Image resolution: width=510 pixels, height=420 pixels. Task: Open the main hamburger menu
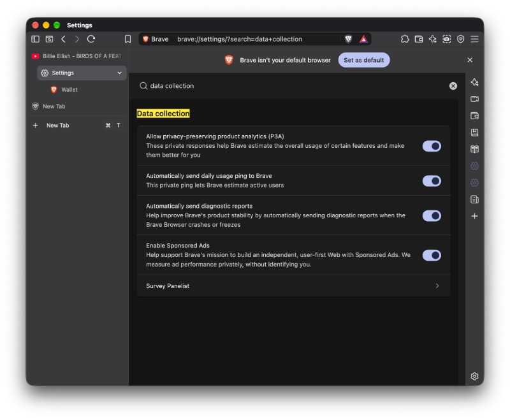point(474,39)
